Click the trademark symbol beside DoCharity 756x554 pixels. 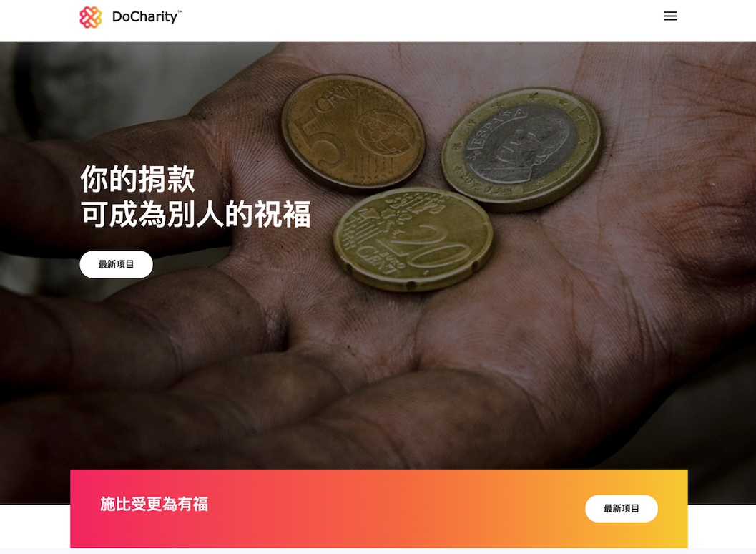point(180,11)
